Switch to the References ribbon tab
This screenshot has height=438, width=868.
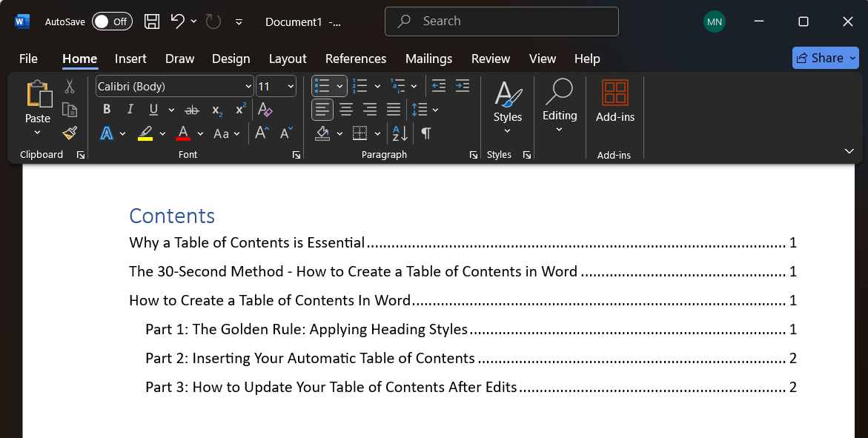pyautogui.click(x=356, y=59)
